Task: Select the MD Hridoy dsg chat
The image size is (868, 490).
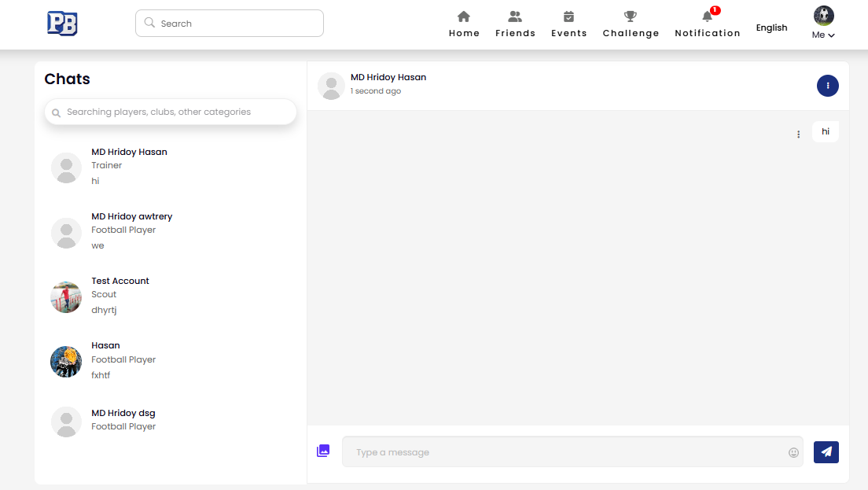Action: tap(123, 420)
